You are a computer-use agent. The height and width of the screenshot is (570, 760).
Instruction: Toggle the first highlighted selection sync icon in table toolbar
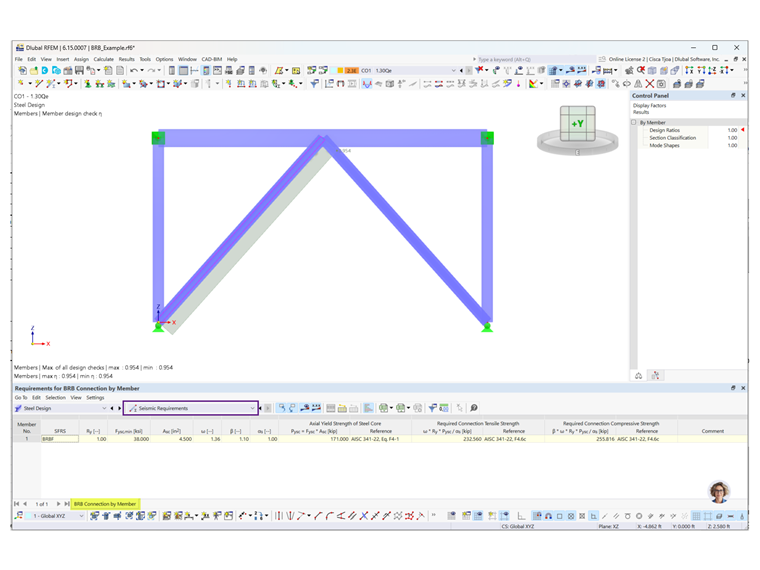[x=282, y=408]
